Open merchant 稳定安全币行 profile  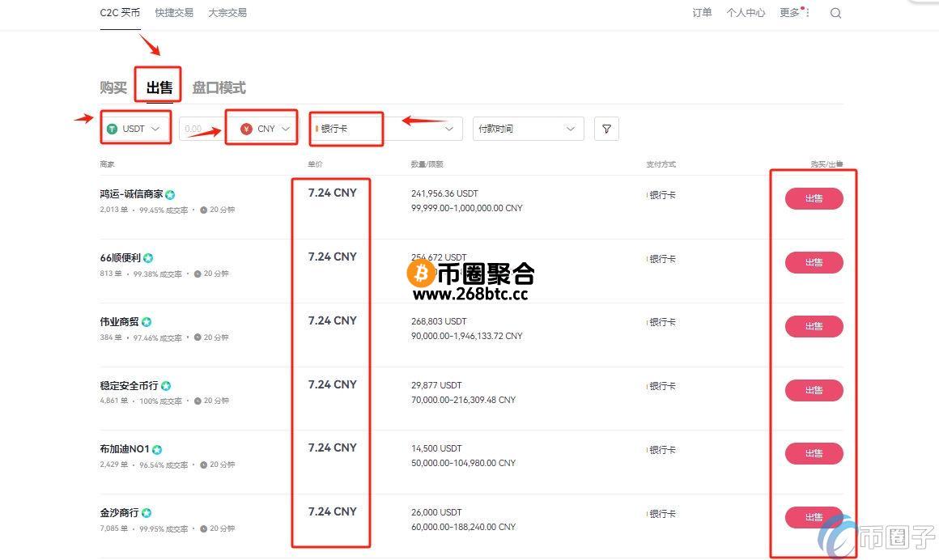pos(129,386)
